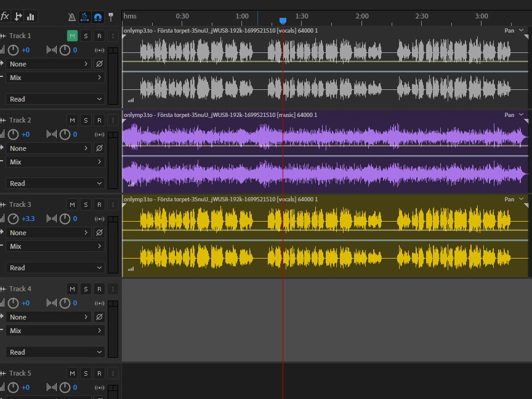Open the EQ bars view icon
The height and width of the screenshot is (399, 532).
(x=31, y=16)
